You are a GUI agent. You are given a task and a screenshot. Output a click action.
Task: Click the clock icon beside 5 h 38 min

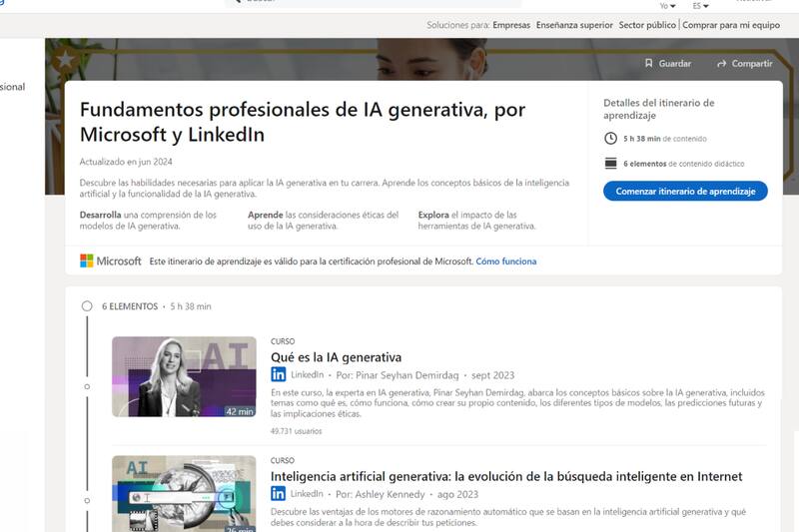pyautogui.click(x=610, y=139)
